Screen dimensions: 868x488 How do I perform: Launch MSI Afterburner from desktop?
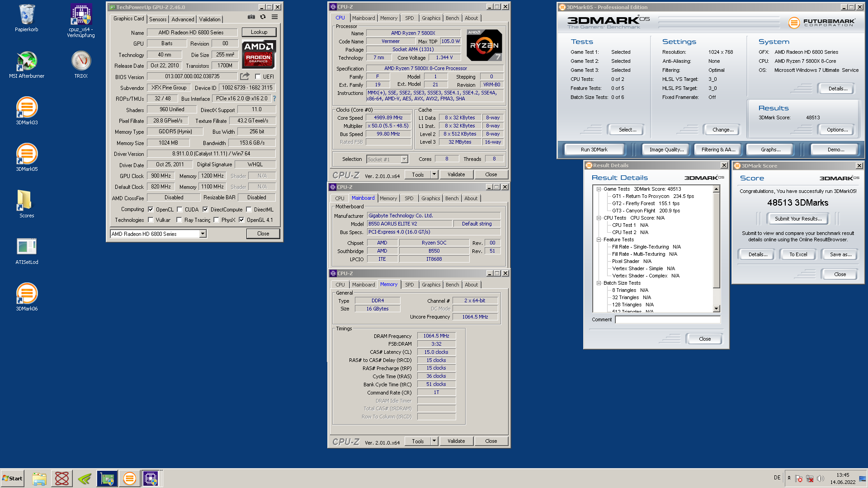[x=27, y=65]
